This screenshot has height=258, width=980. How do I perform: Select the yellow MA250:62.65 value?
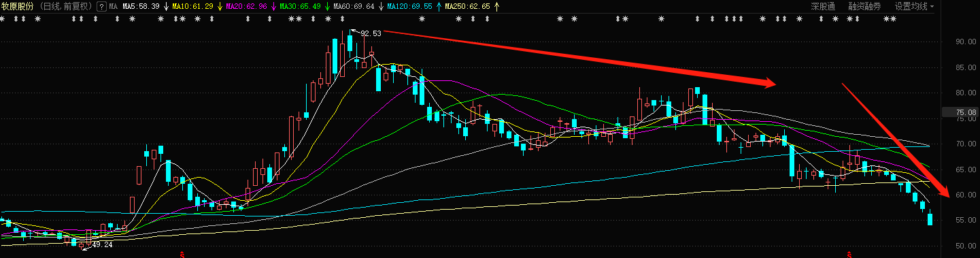coord(468,6)
